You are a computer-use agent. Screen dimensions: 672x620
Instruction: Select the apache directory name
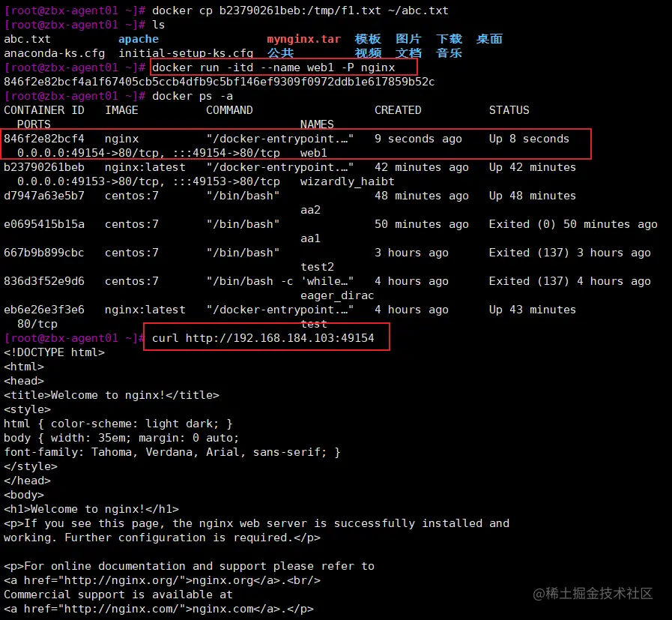coord(139,39)
